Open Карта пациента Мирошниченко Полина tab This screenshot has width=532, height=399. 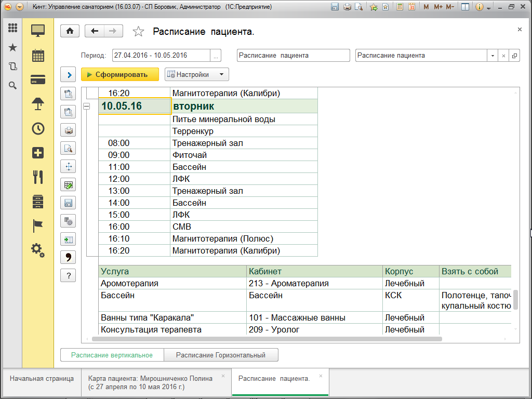pyautogui.click(x=151, y=382)
